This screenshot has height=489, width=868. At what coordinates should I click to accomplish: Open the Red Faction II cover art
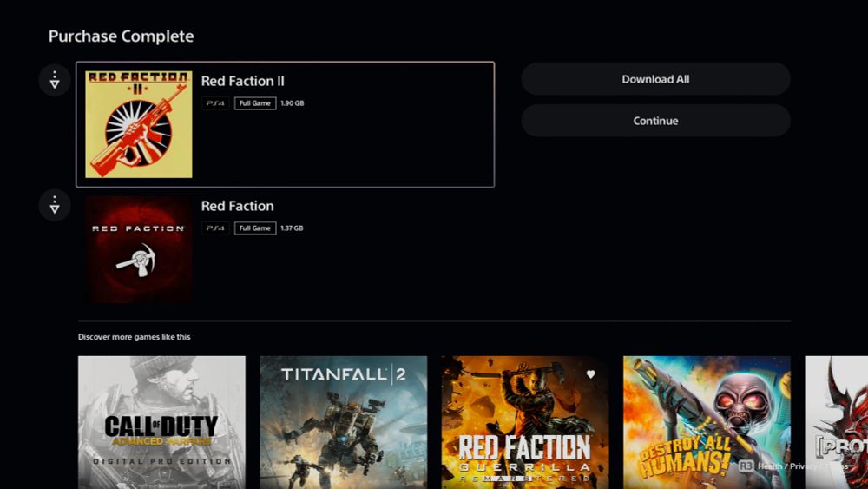[x=138, y=124]
